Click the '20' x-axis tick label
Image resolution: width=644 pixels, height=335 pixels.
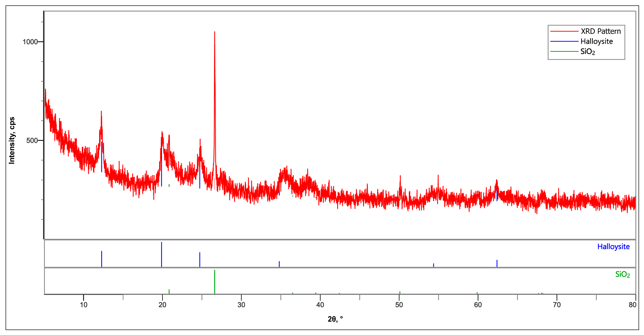(162, 305)
